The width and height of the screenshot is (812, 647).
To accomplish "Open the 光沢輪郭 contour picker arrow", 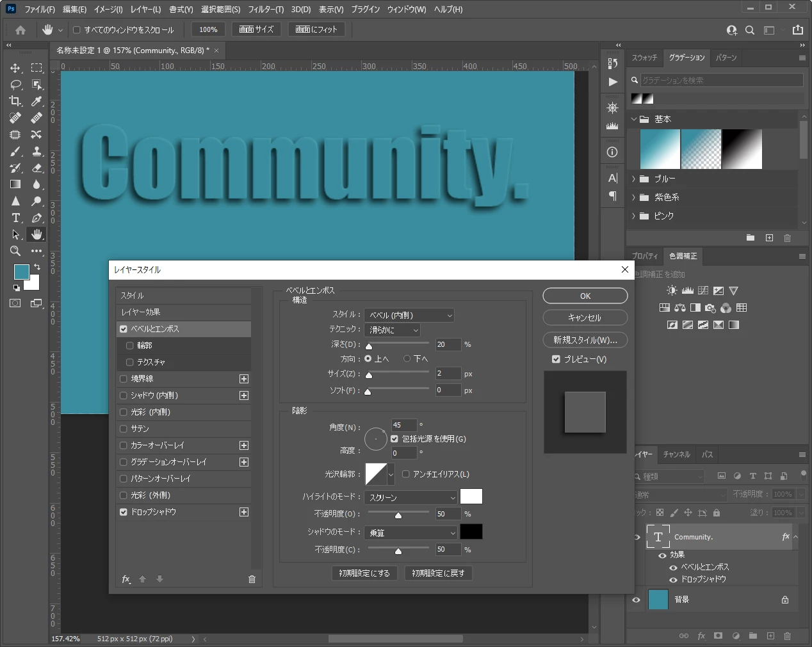I will (391, 475).
